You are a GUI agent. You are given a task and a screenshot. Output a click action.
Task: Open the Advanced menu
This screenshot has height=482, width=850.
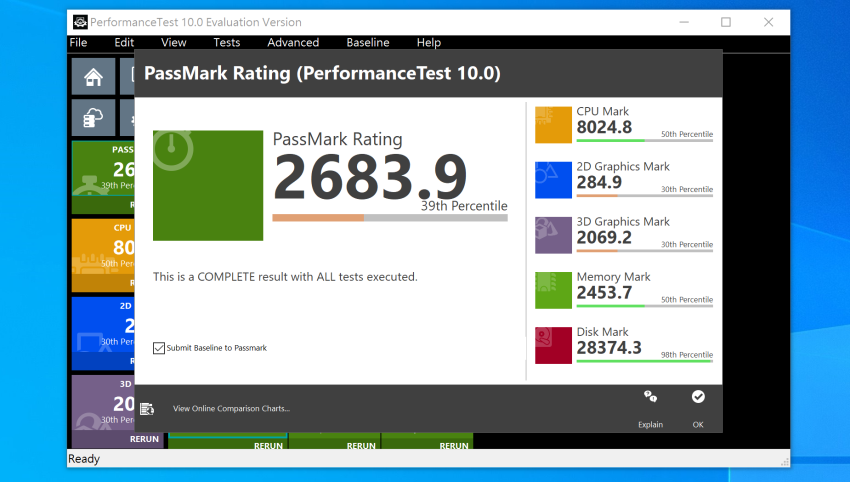(293, 42)
